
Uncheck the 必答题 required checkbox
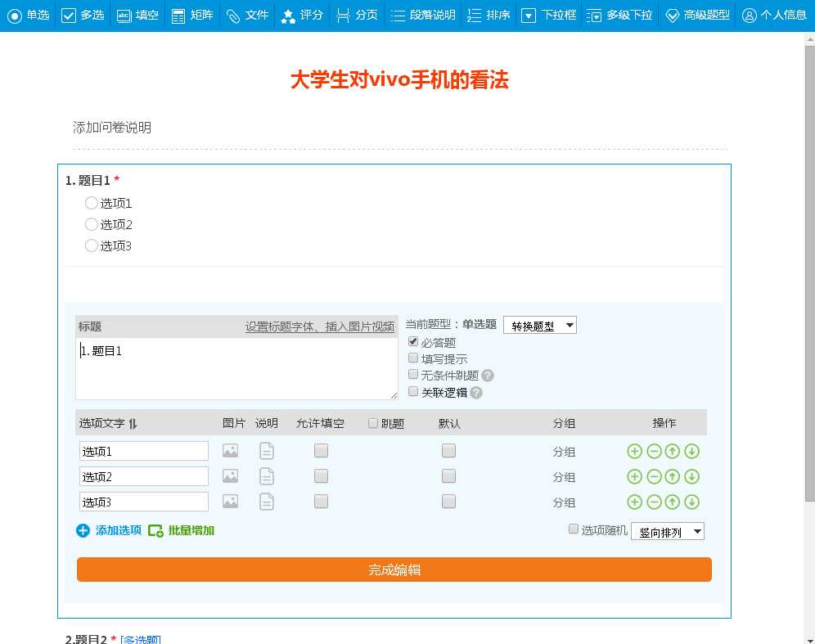tap(413, 341)
